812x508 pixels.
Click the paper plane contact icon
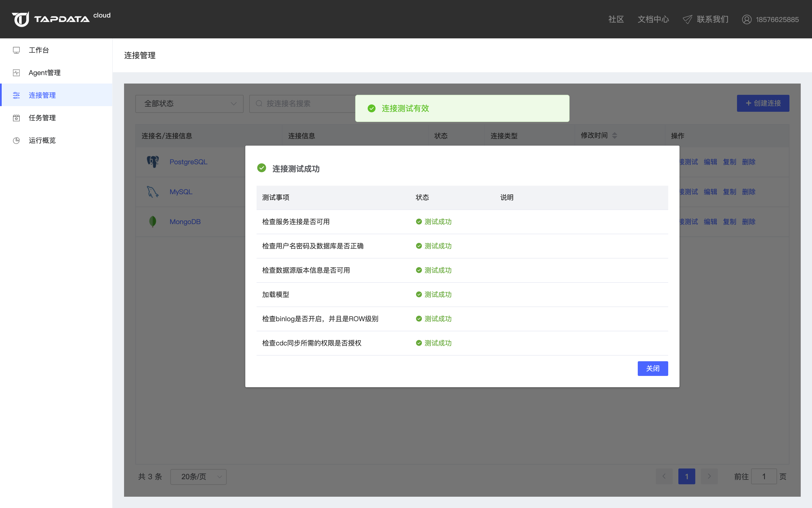[687, 19]
